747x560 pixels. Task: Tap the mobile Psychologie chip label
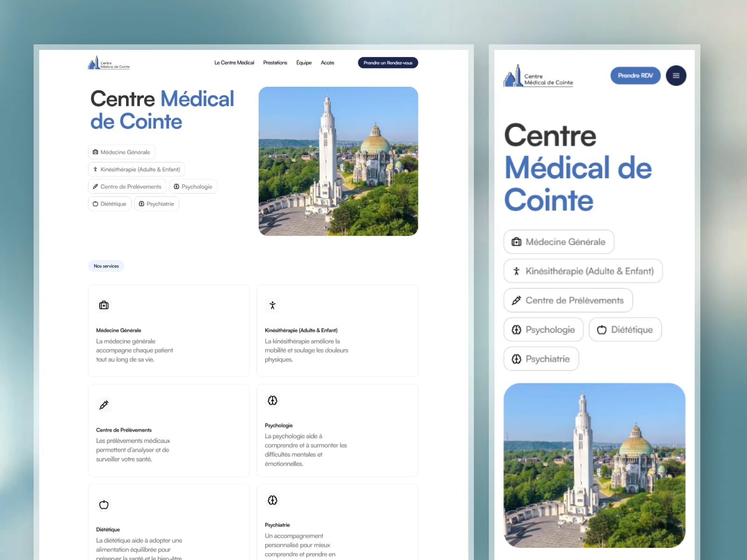(x=550, y=330)
